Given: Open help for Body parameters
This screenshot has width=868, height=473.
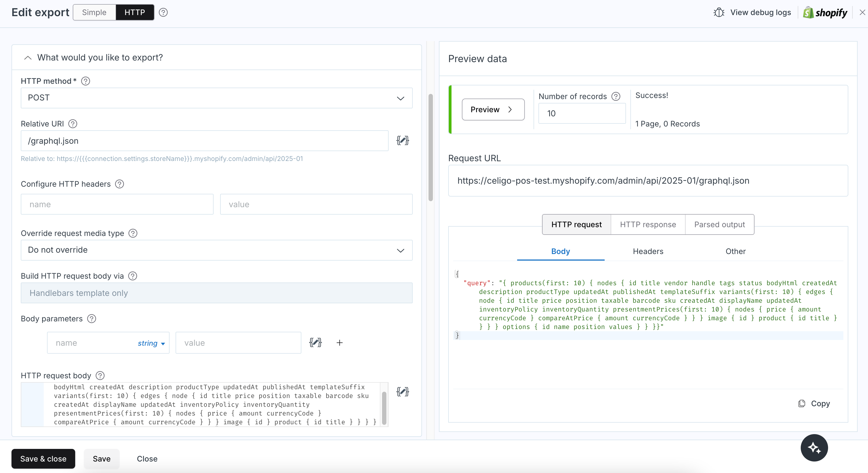Looking at the screenshot, I should [x=91, y=319].
